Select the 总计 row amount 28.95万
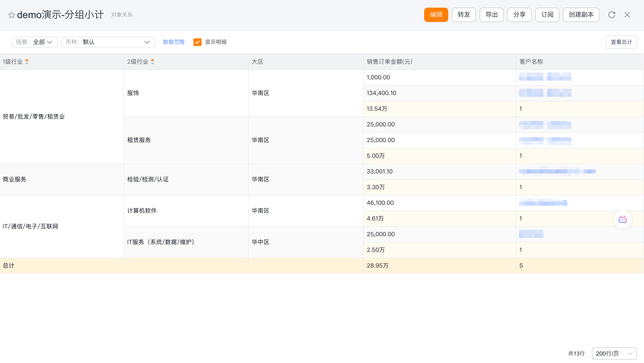Viewport: 644px width, 363px height. tap(378, 266)
